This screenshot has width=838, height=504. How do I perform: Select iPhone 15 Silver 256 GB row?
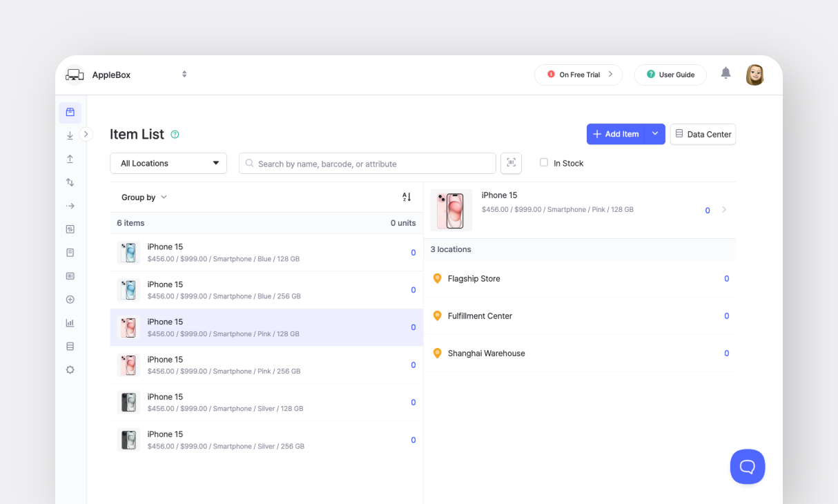point(266,440)
